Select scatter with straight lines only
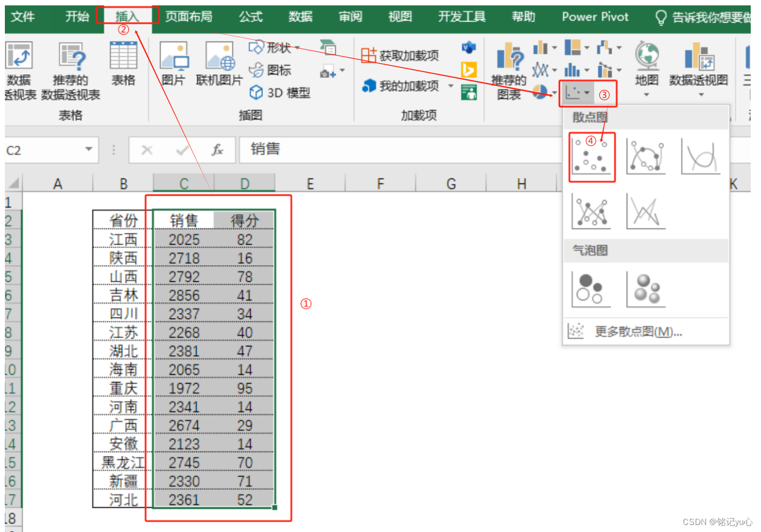 (x=646, y=211)
